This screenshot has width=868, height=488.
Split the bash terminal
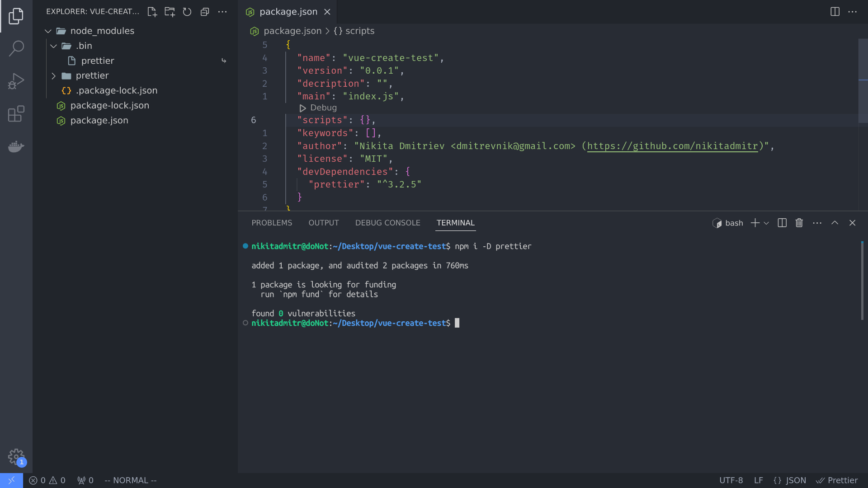click(x=782, y=223)
